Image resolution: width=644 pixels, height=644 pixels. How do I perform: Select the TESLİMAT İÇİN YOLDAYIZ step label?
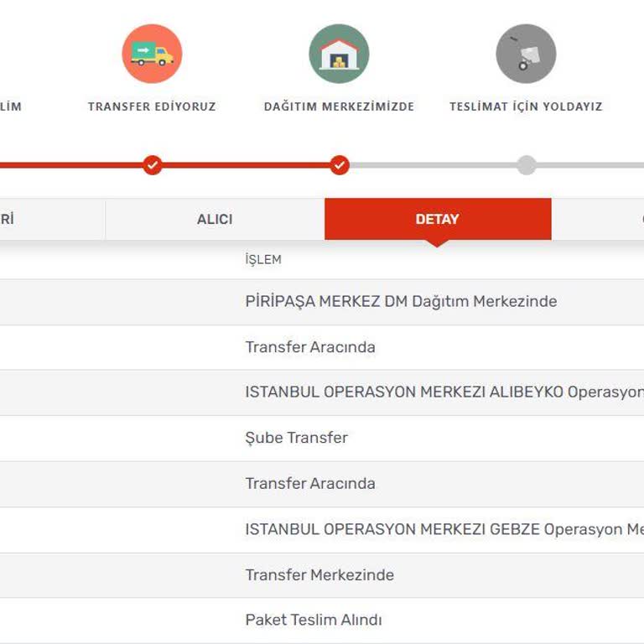click(x=526, y=106)
